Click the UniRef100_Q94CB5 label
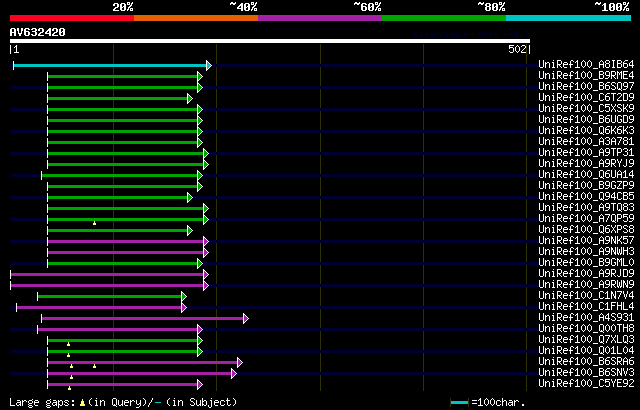The height and width of the screenshot is (410, 640). coord(586,197)
